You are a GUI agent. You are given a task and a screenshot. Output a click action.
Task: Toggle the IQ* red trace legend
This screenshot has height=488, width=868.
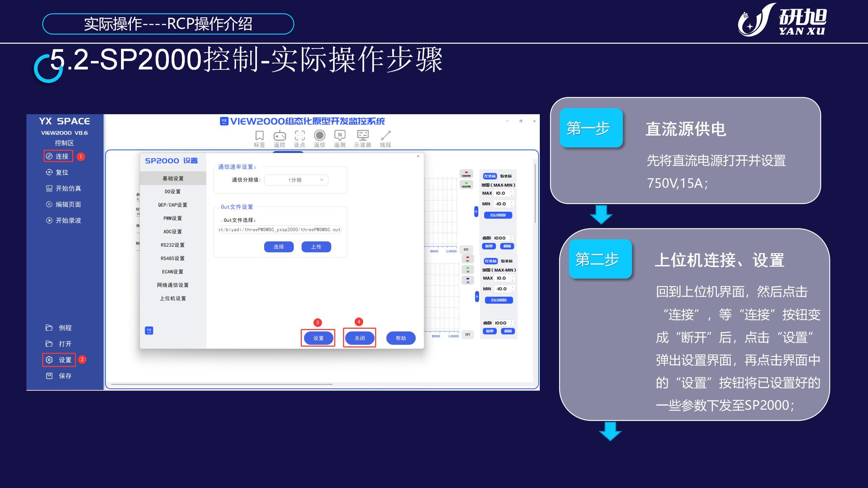point(468,259)
